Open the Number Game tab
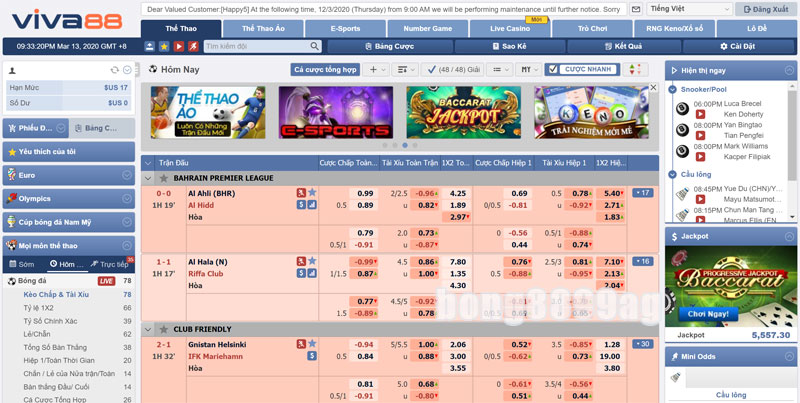 (x=428, y=29)
